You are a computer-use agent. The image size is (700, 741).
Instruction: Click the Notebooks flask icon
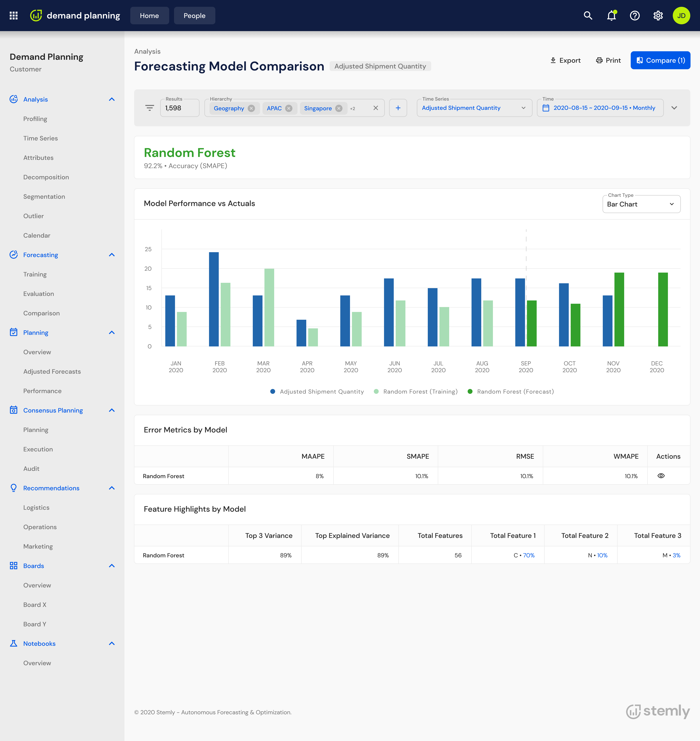tap(14, 643)
